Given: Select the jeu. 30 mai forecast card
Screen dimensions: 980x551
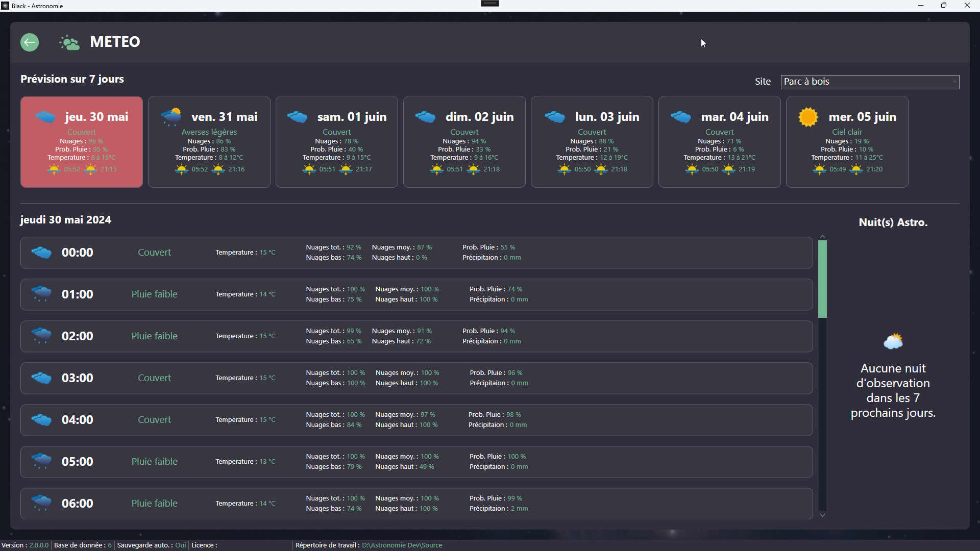Looking at the screenshot, I should [82, 142].
